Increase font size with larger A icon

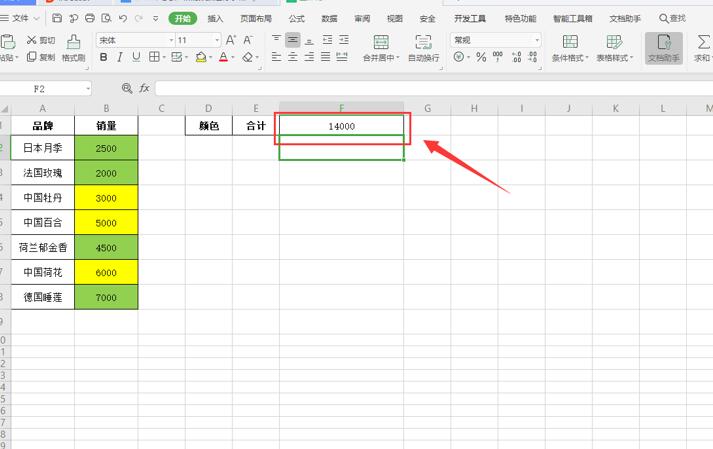pos(231,40)
